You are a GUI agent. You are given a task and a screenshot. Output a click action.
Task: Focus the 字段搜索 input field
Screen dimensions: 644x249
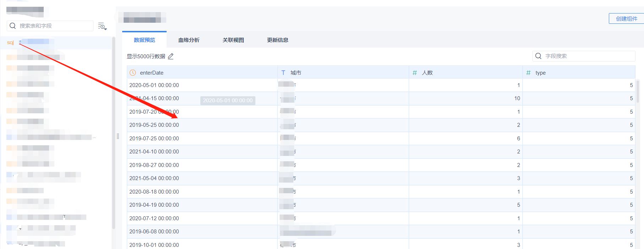(584, 56)
